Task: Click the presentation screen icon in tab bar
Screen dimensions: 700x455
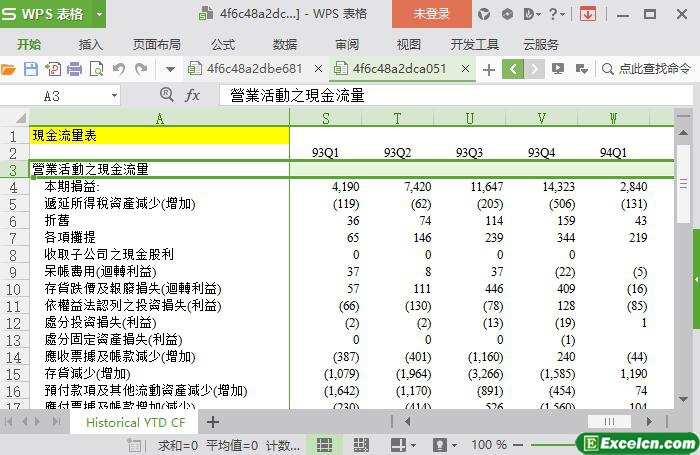Action: point(558,69)
